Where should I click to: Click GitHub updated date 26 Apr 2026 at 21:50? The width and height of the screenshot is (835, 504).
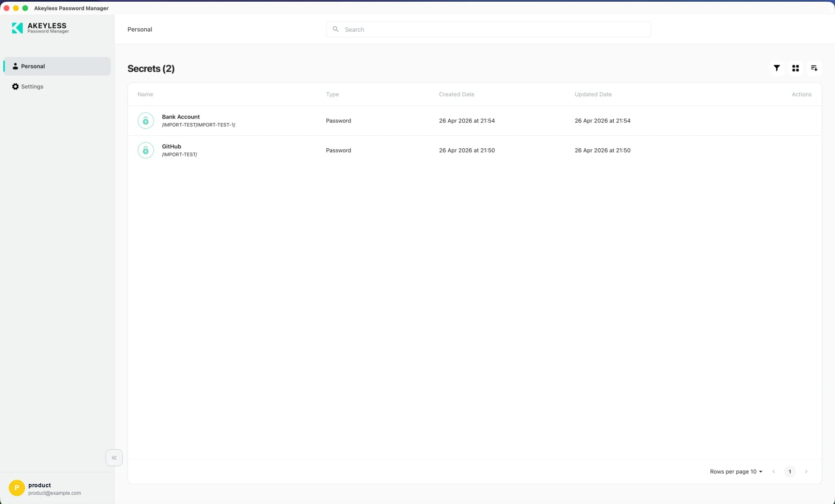602,150
